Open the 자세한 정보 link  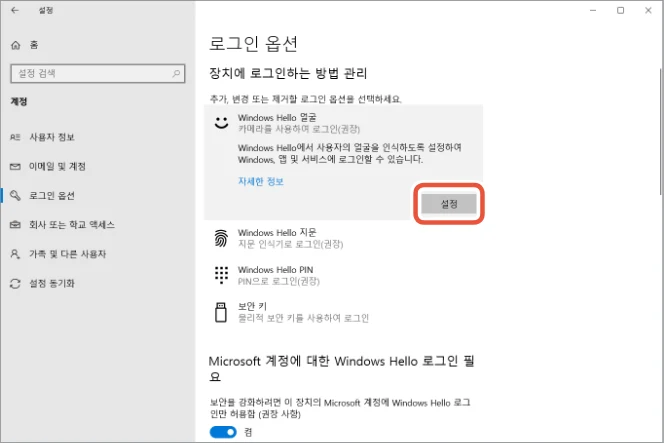261,182
